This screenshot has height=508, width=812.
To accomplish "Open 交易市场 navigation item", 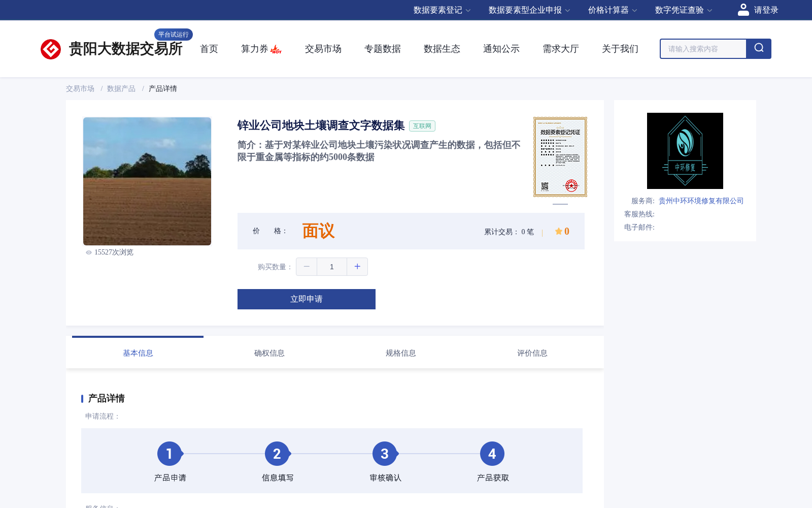I will (x=323, y=49).
